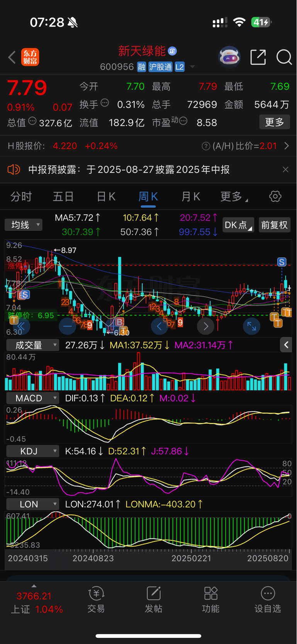Tap the Wi-Fi status icon
The image size is (297, 644).
239,22
